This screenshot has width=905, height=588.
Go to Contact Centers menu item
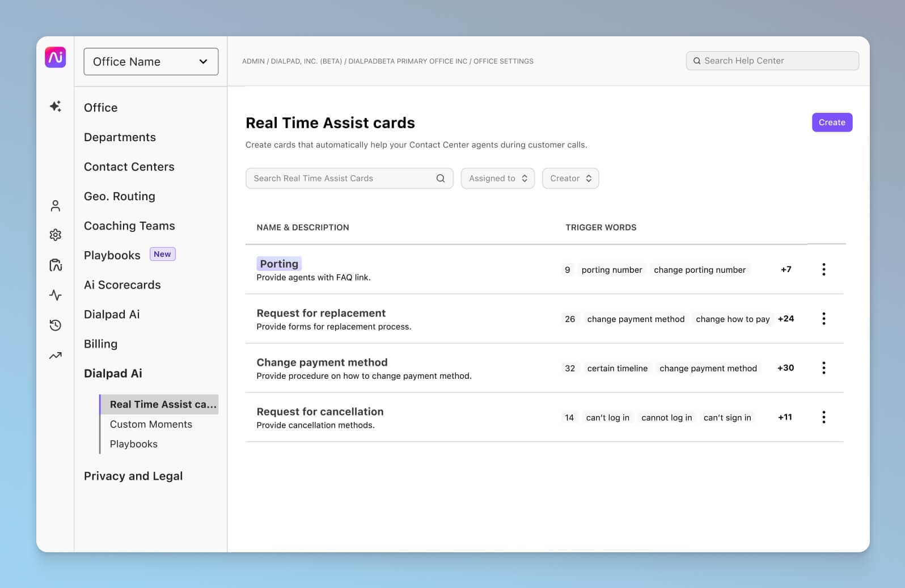tap(129, 167)
